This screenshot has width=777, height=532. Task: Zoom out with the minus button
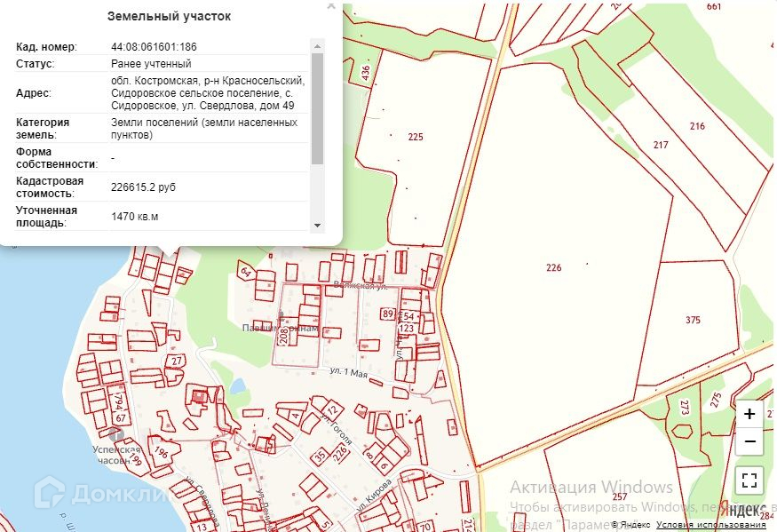[x=749, y=441]
